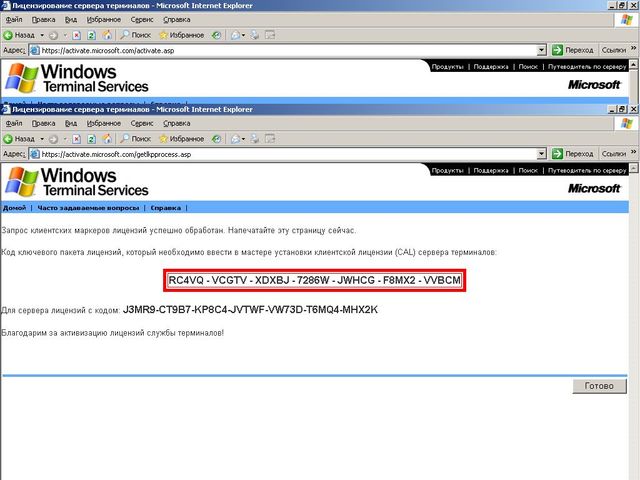Click the Mail icon in back window toolbar

click(x=236, y=35)
